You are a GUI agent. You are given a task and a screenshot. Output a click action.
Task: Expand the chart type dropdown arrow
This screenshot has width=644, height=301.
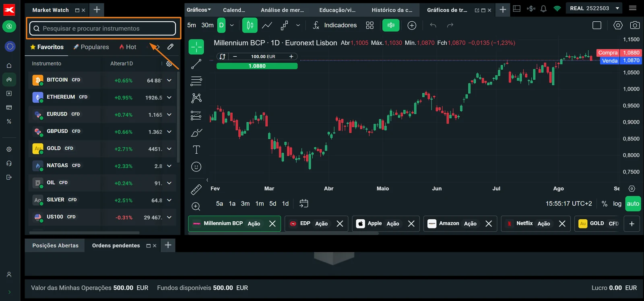coord(298,25)
